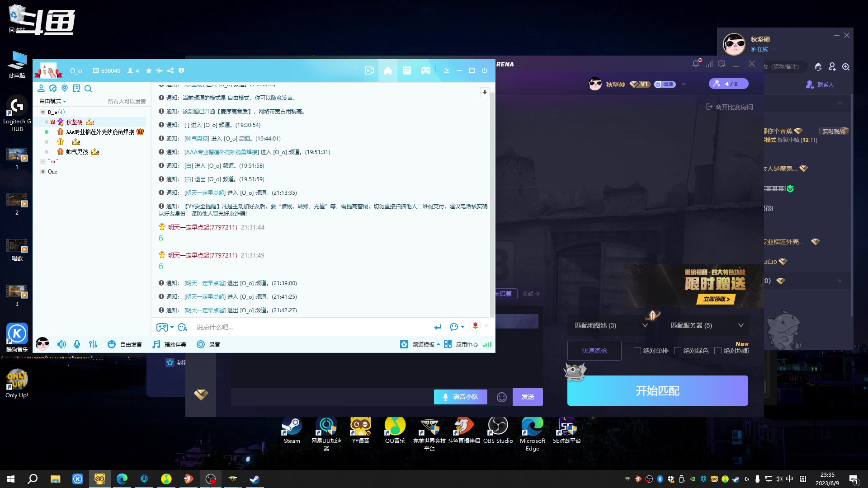Expand 匹配地图池 (3) dropdown
The image size is (868, 488).
(x=611, y=325)
